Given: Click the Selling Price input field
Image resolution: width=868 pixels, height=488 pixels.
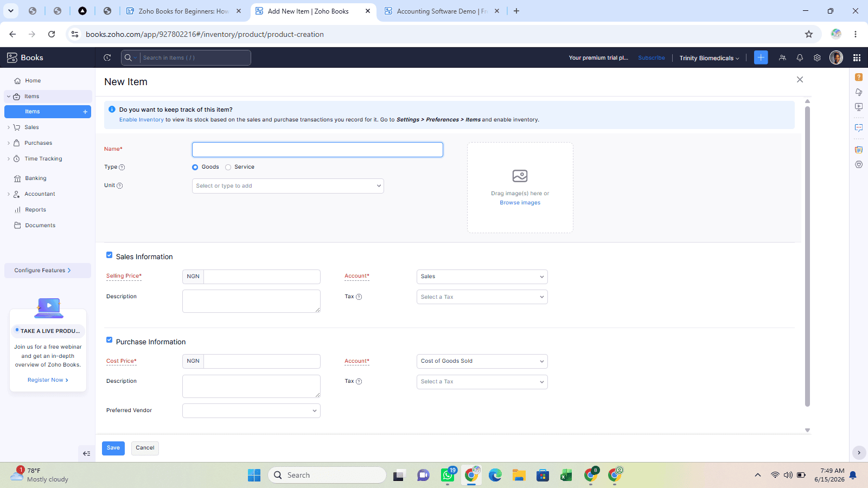Looking at the screenshot, I should click(x=262, y=277).
